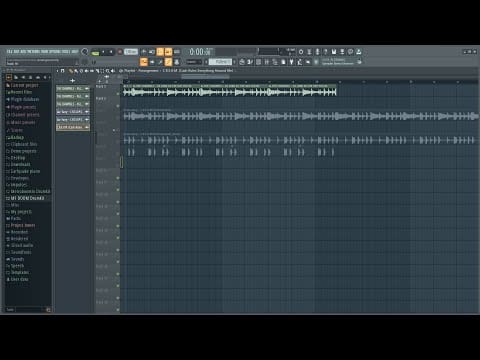Open the playlist menu arrow
The width and height of the screenshot is (480, 360).
tap(57, 71)
